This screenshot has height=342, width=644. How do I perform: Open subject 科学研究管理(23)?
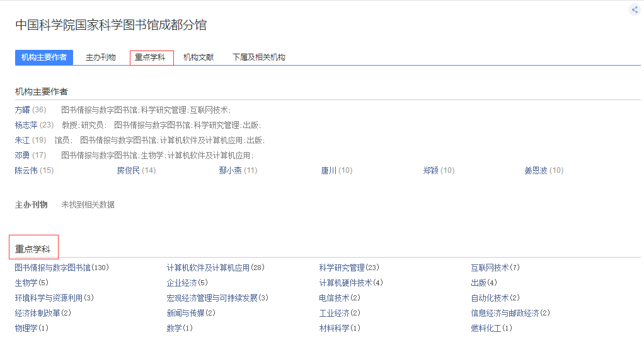click(x=349, y=268)
